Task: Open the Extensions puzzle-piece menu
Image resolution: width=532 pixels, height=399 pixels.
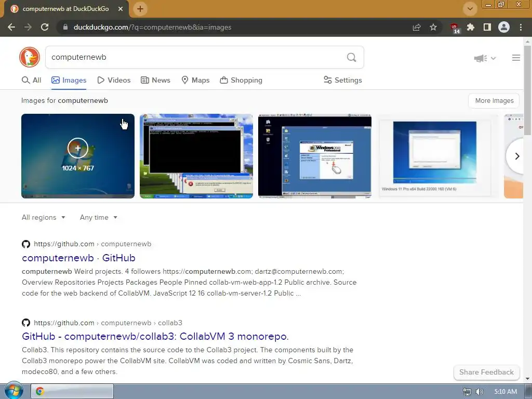Action: tap(471, 27)
